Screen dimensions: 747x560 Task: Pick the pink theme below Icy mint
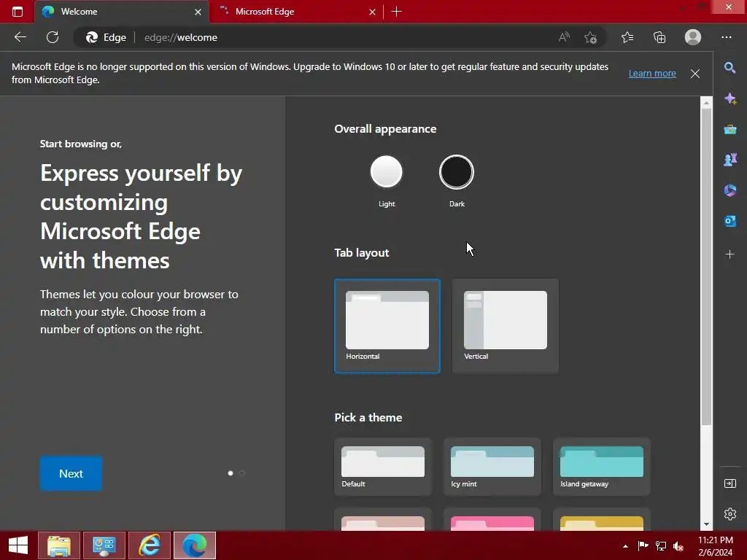tap(492, 521)
